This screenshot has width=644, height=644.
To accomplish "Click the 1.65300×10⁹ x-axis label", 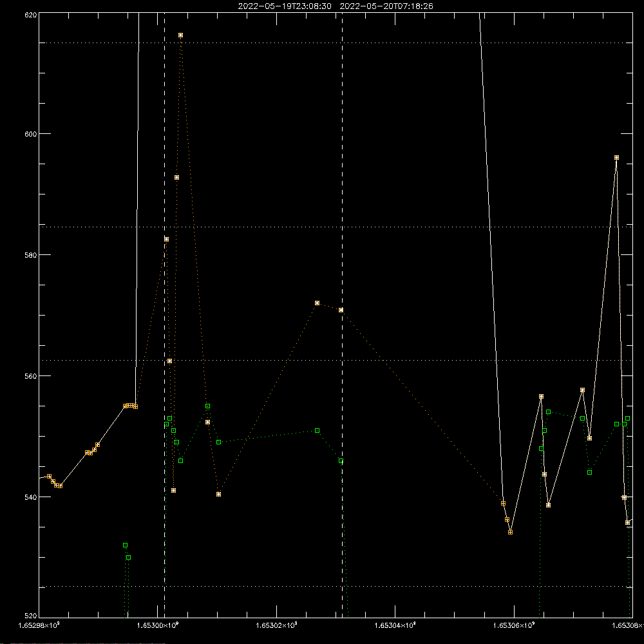I will point(158,625).
